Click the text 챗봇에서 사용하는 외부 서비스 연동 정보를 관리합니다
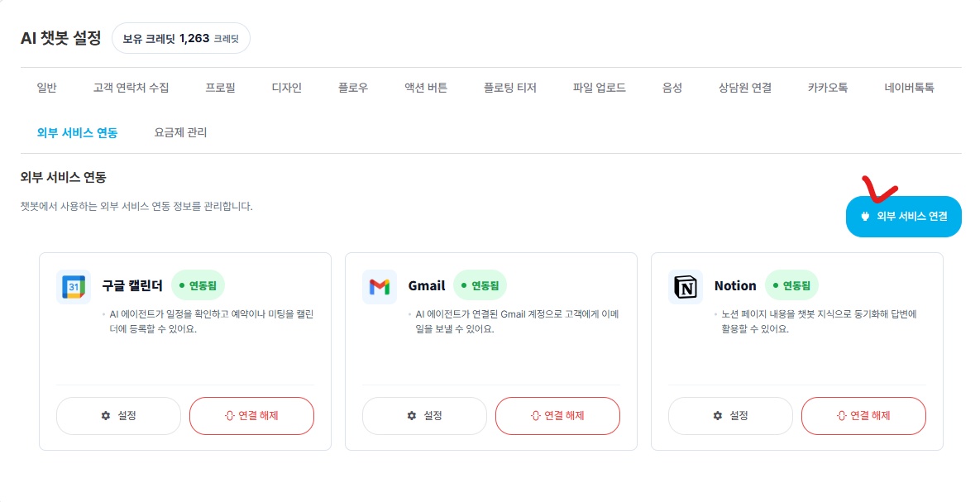980x502 pixels. click(x=137, y=206)
